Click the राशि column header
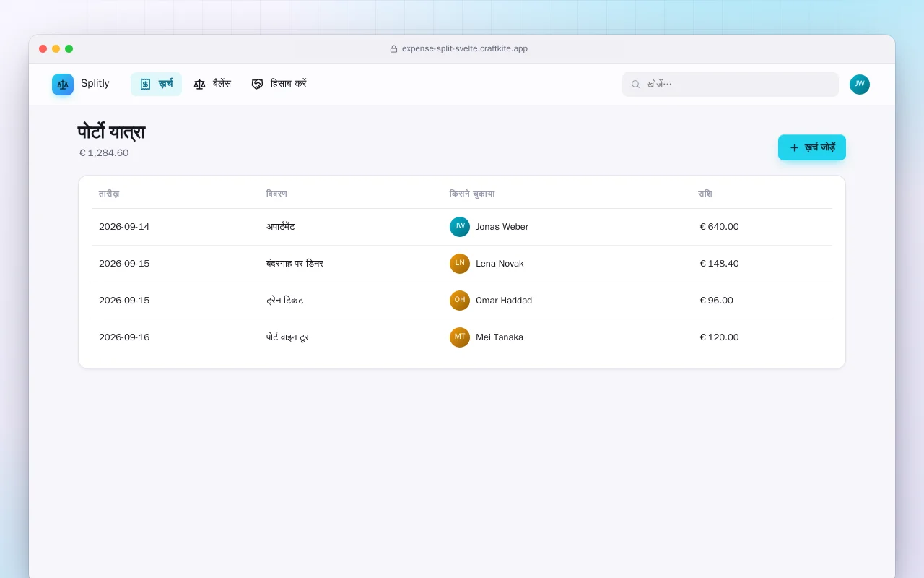 coord(705,194)
